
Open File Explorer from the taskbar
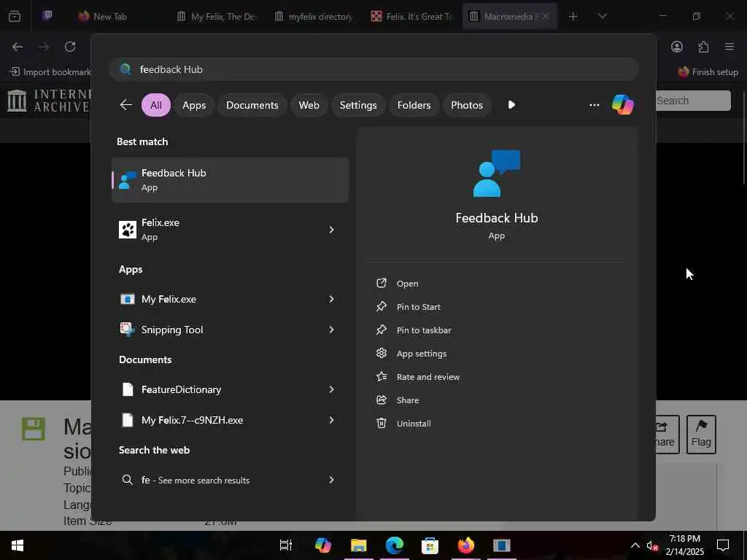point(358,545)
